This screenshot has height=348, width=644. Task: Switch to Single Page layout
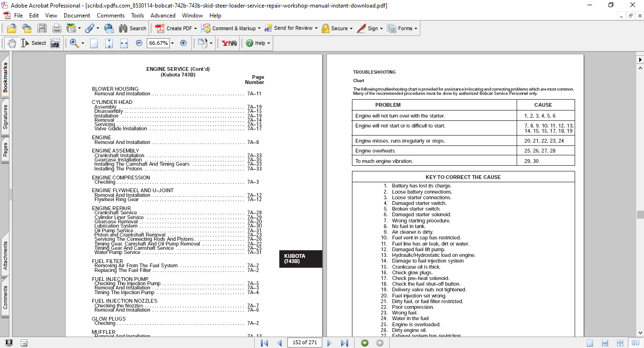[590, 343]
